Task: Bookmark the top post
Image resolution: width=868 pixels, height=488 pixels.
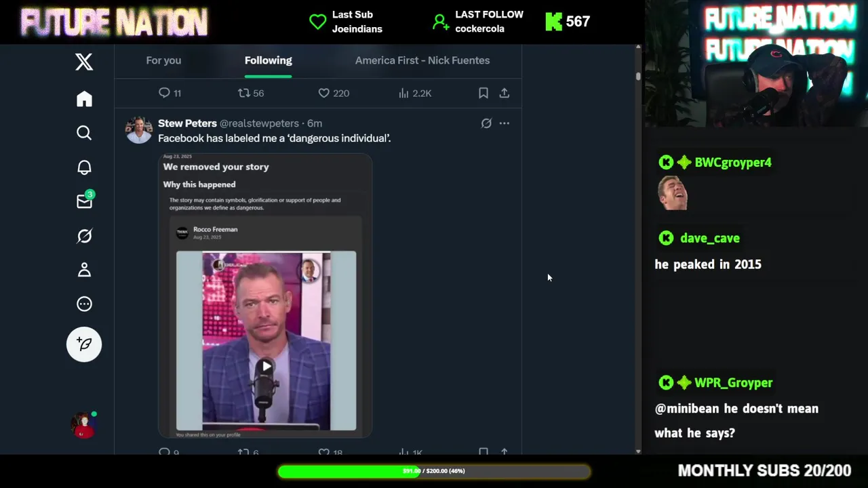Action: point(484,93)
